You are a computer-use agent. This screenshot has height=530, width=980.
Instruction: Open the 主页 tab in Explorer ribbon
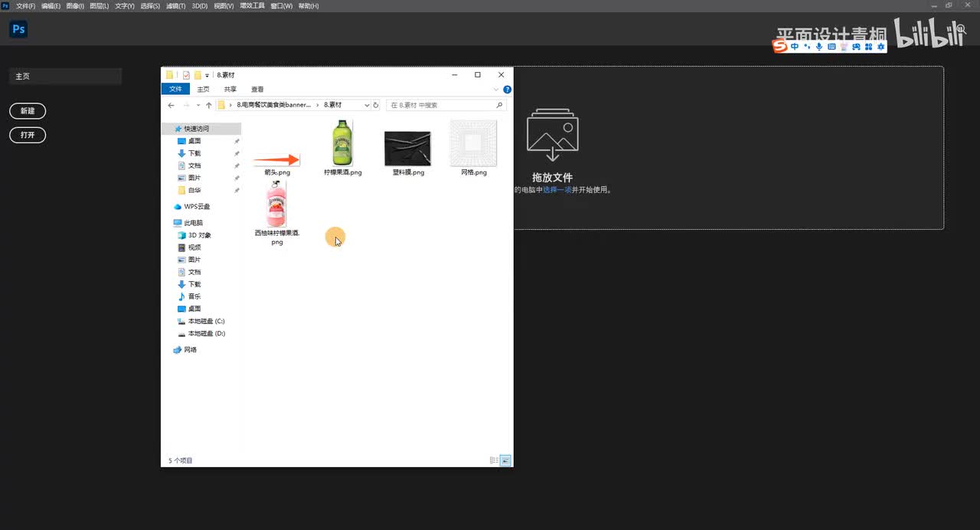[203, 89]
